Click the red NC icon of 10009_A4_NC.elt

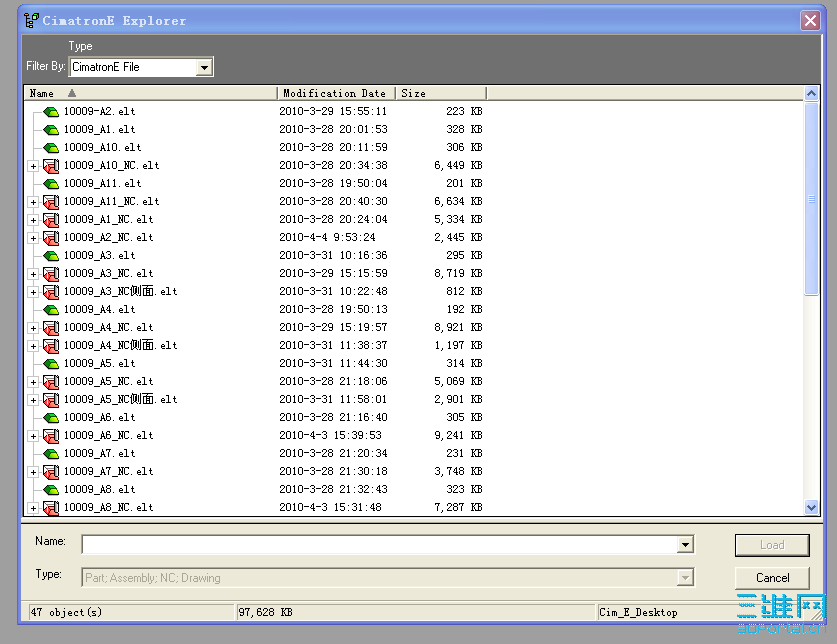click(51, 328)
